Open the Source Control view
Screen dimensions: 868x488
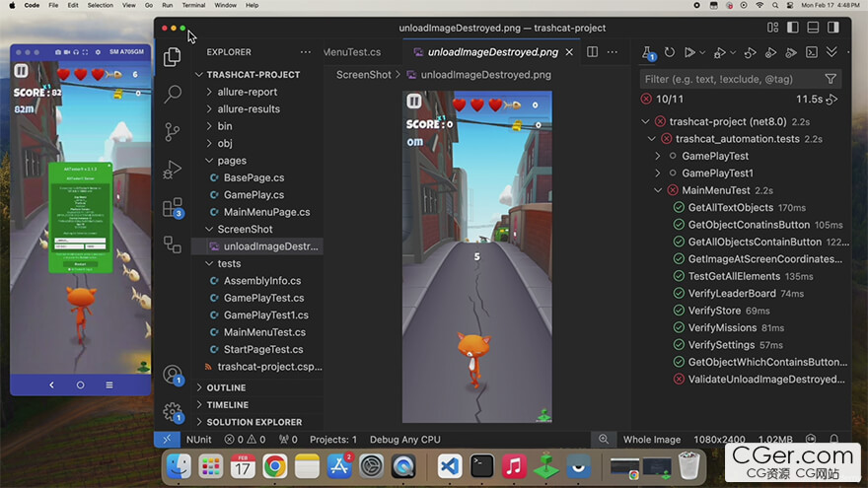click(x=173, y=132)
